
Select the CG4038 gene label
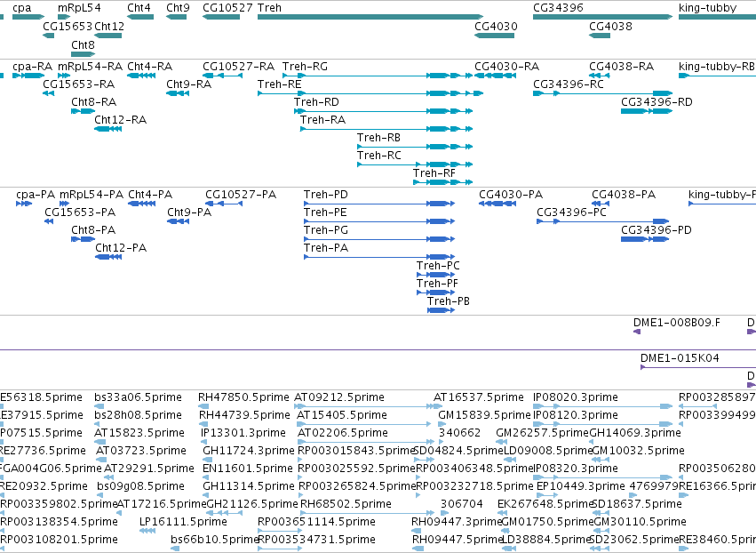pyautogui.click(x=610, y=26)
